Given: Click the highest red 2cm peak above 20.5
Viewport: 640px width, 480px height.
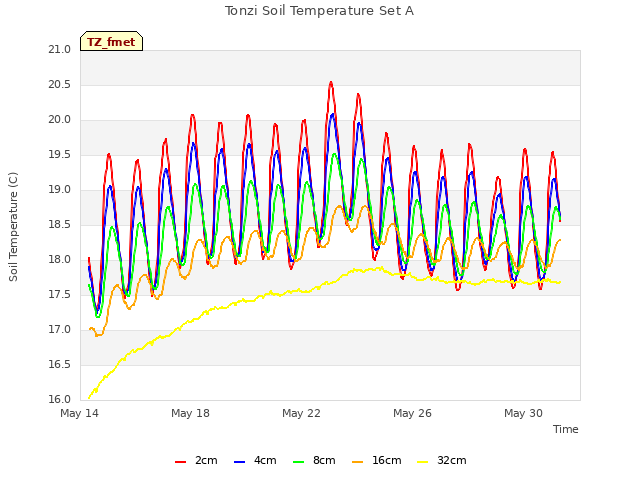Looking at the screenshot, I should pos(331,82).
